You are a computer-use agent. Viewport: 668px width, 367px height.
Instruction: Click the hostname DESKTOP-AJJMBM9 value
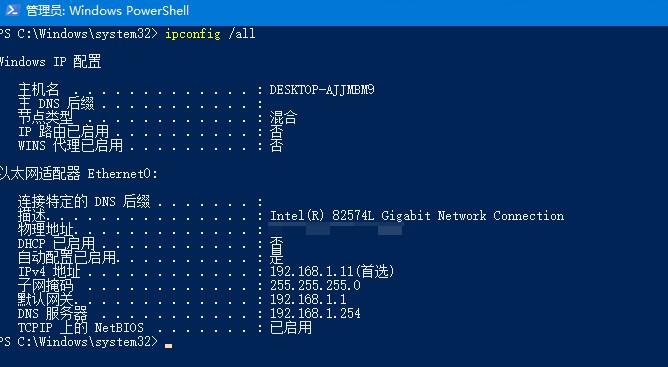point(322,90)
